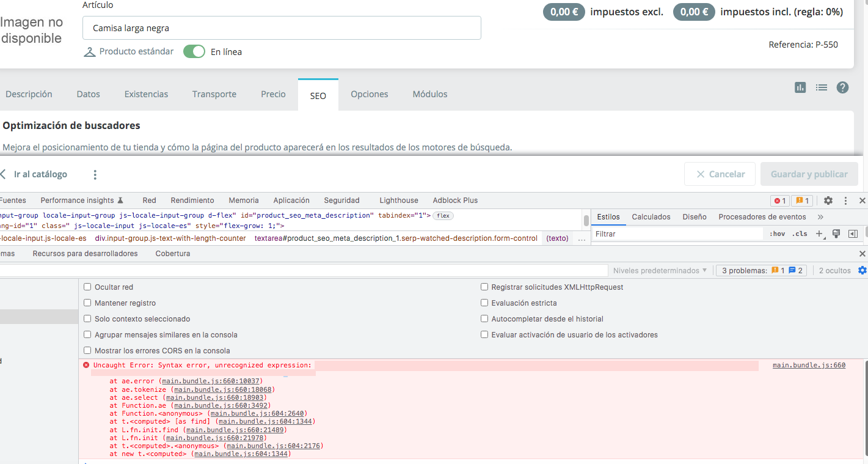Check the Evaluación estricta option
The height and width of the screenshot is (464, 868).
tap(484, 303)
